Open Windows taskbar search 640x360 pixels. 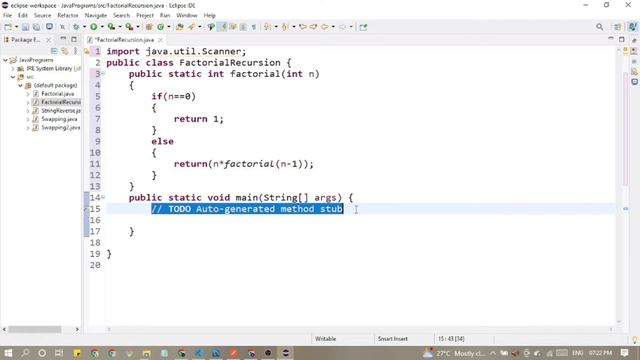(x=25, y=353)
